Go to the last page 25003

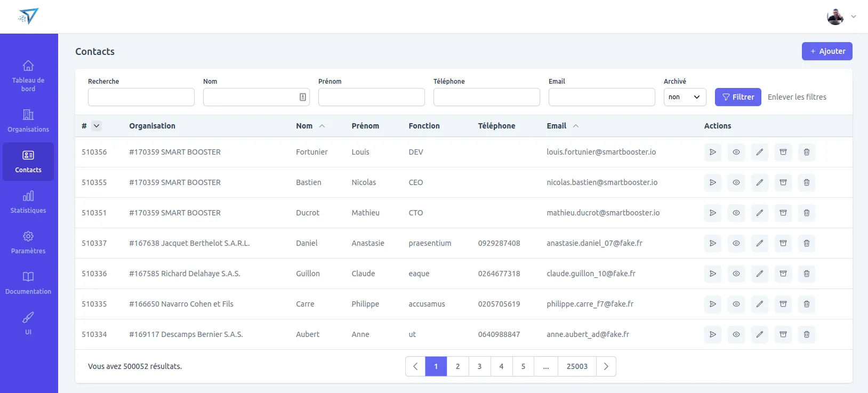(577, 366)
